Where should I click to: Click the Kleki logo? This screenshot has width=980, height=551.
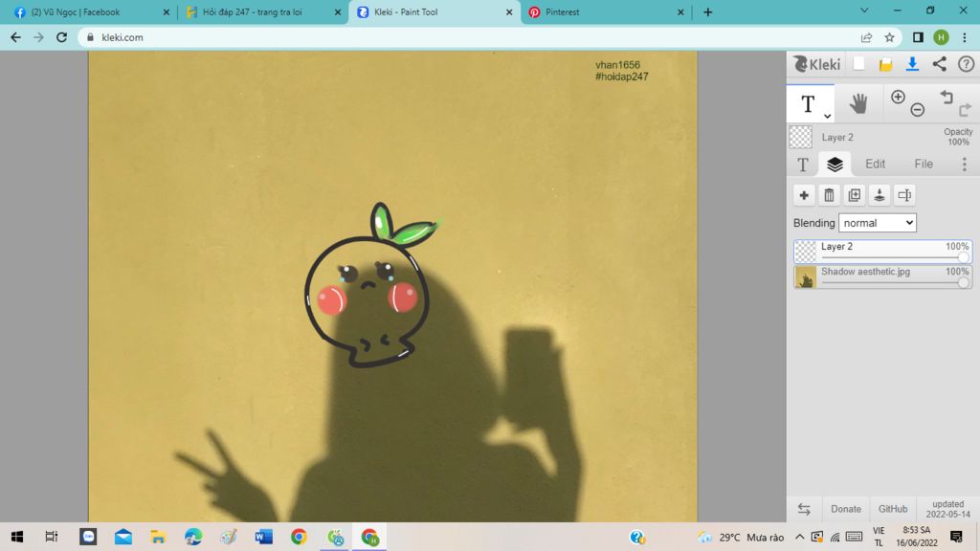click(x=817, y=64)
